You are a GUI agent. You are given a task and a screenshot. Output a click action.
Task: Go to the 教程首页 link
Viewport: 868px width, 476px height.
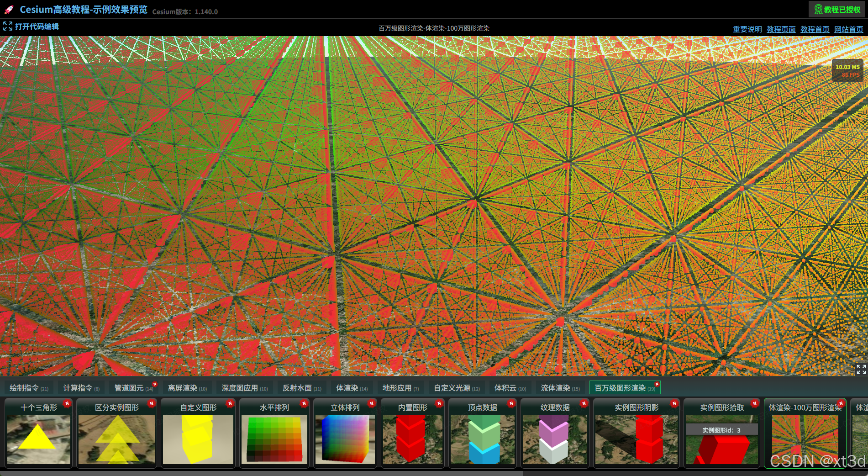coord(815,29)
